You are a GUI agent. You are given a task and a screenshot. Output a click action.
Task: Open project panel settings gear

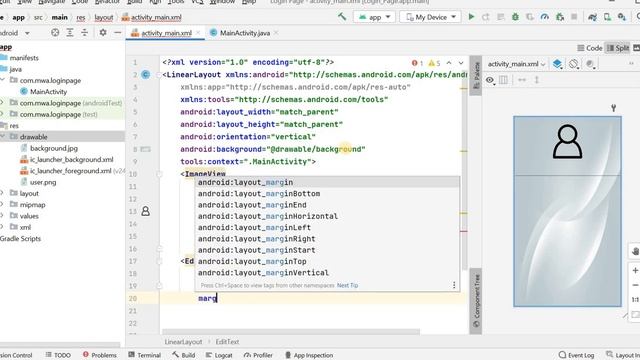pyautogui.click(x=103, y=32)
